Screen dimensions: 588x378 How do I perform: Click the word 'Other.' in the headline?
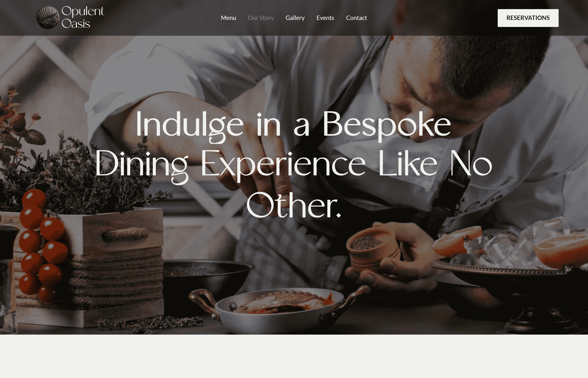(x=293, y=205)
